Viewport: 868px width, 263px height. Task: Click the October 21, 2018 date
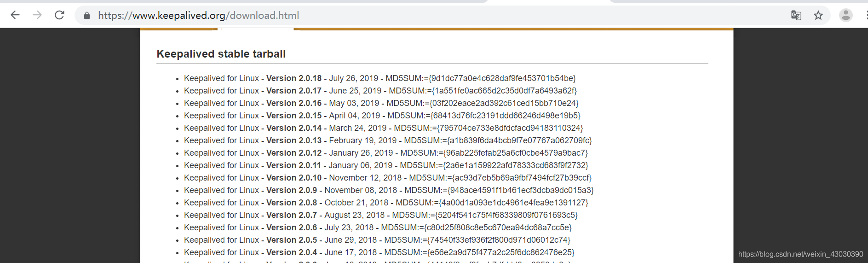click(x=356, y=203)
